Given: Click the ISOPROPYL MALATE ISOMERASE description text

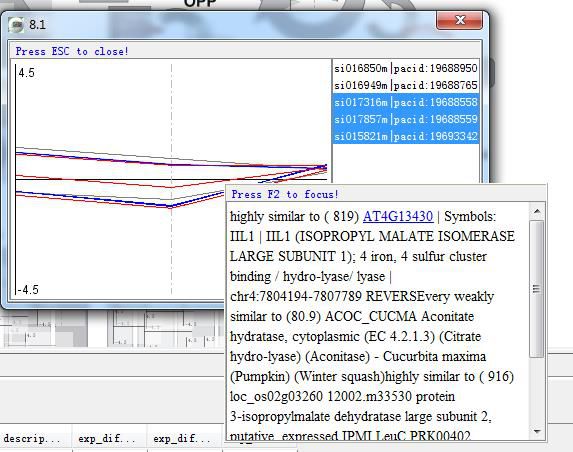Looking at the screenshot, I should click(405, 236).
